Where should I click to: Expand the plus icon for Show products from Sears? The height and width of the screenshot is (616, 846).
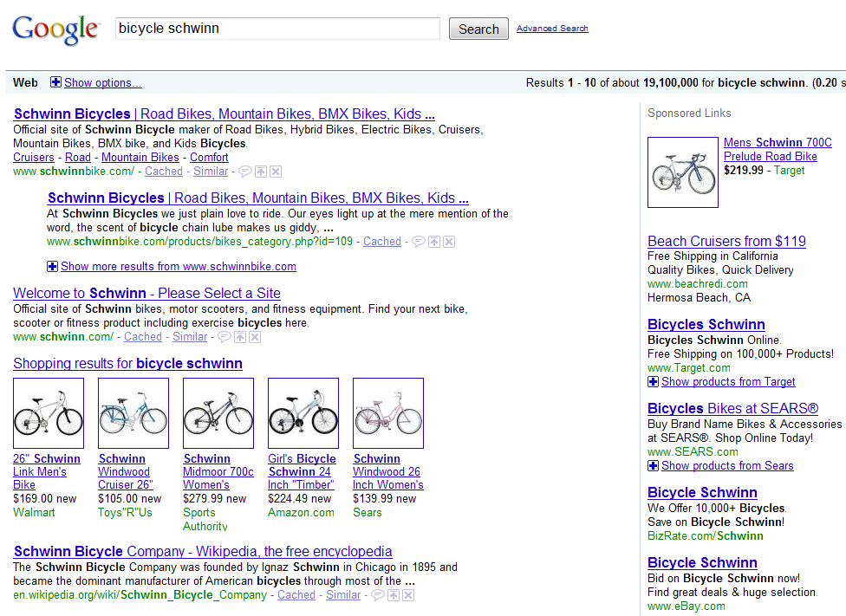pos(654,465)
